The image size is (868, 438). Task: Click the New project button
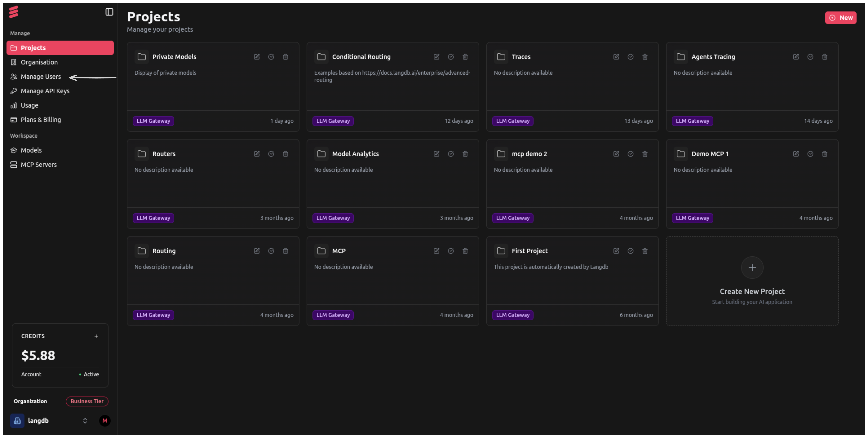coord(840,18)
